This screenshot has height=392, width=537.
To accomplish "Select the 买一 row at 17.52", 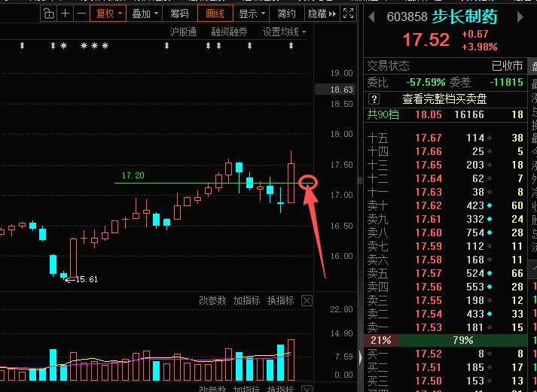I will 445,354.
